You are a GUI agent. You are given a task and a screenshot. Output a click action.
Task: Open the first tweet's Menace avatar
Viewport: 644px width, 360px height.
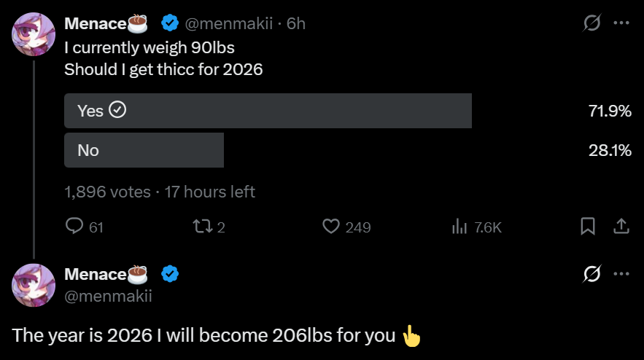coord(34,34)
